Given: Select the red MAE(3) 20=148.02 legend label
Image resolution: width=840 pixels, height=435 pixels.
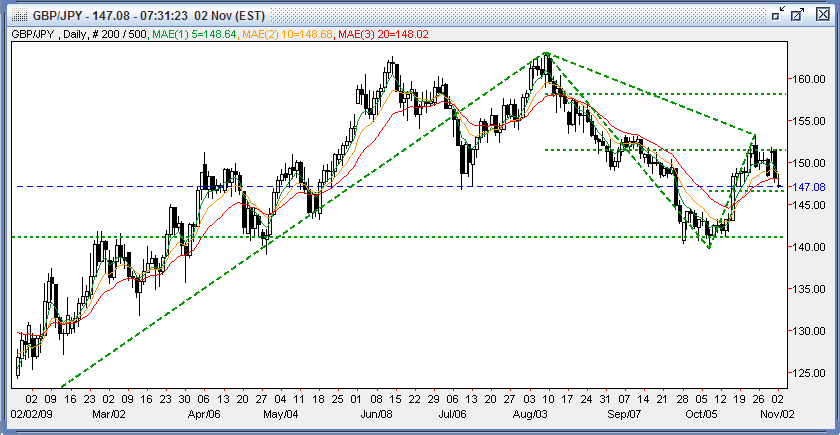Looking at the screenshot, I should click(382, 34).
